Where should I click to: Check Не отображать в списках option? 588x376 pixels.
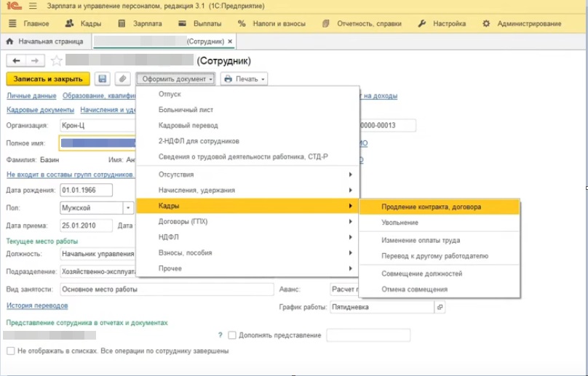[10, 351]
